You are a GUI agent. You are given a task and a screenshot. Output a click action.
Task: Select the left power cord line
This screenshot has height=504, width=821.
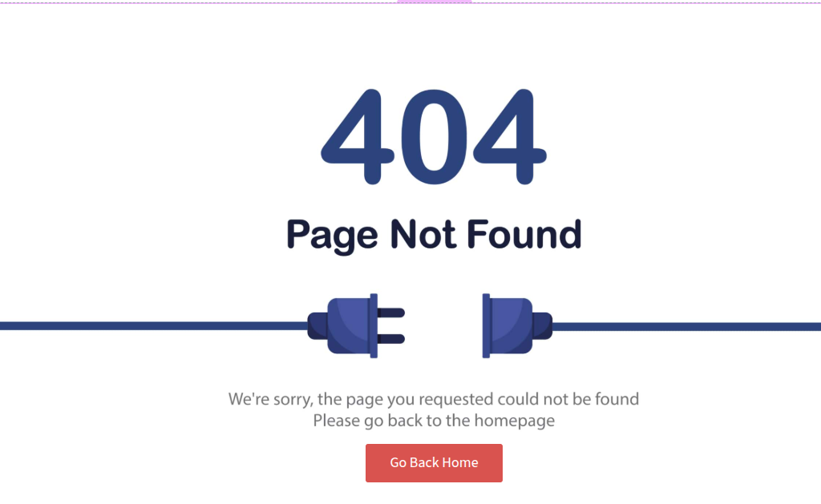click(x=154, y=326)
